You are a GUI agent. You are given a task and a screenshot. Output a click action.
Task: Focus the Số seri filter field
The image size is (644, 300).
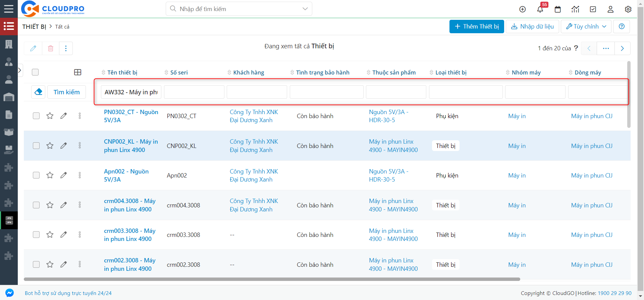[194, 92]
